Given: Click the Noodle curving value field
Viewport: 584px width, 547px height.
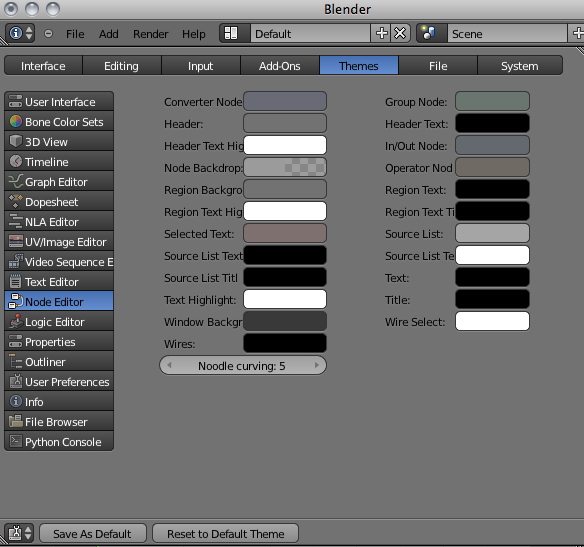Looking at the screenshot, I should [243, 365].
